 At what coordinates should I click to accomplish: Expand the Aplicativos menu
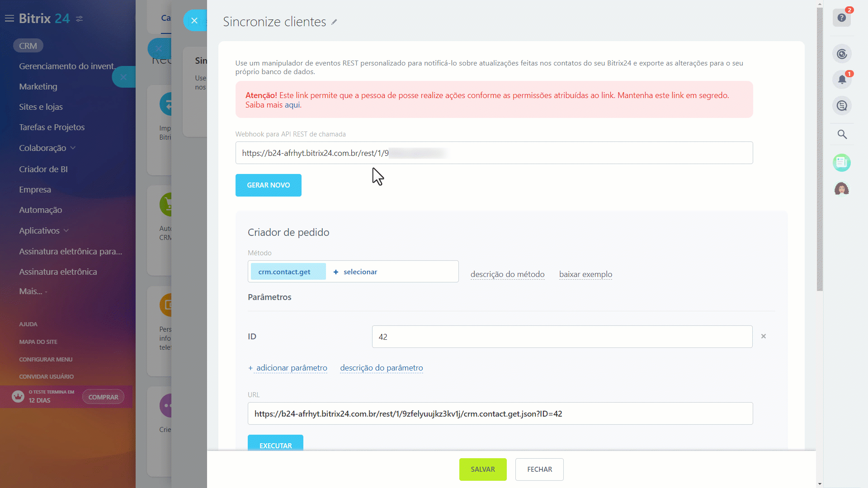[66, 230]
